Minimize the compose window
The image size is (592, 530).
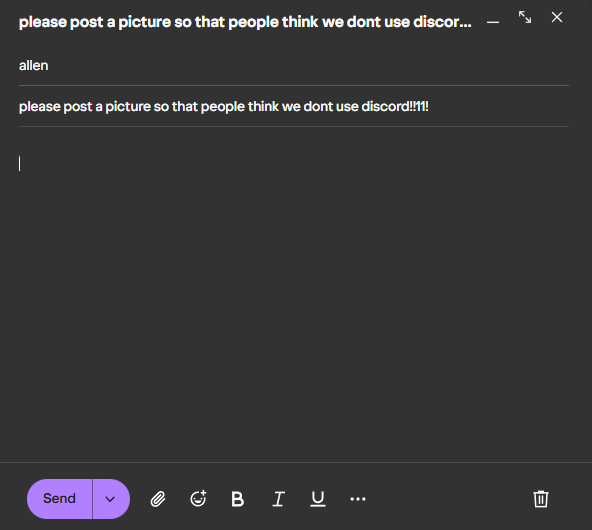pos(493,22)
